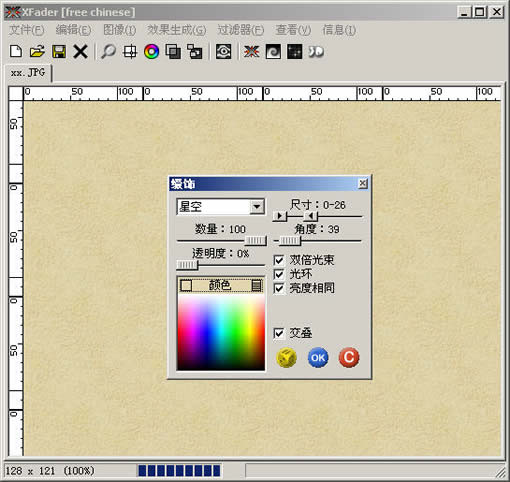Save image with the floppy disk icon
Screen dimensions: 510x482
coord(59,52)
